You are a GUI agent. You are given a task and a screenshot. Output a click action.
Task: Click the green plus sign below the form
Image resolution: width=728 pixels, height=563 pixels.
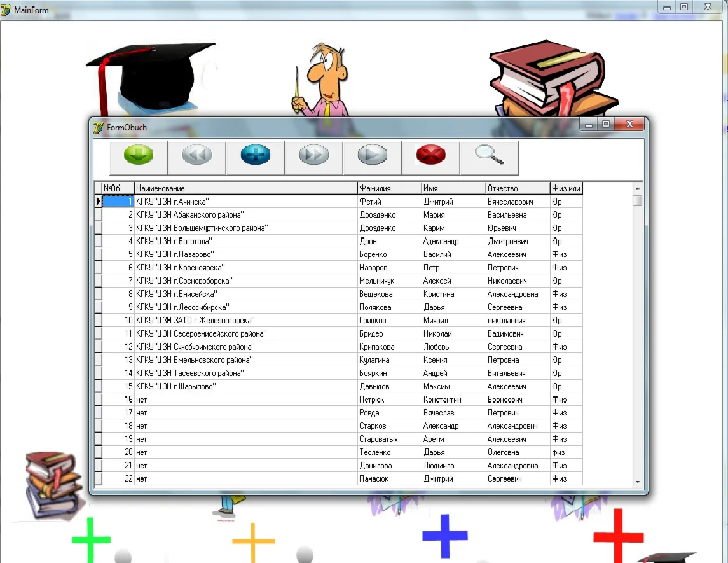91,539
